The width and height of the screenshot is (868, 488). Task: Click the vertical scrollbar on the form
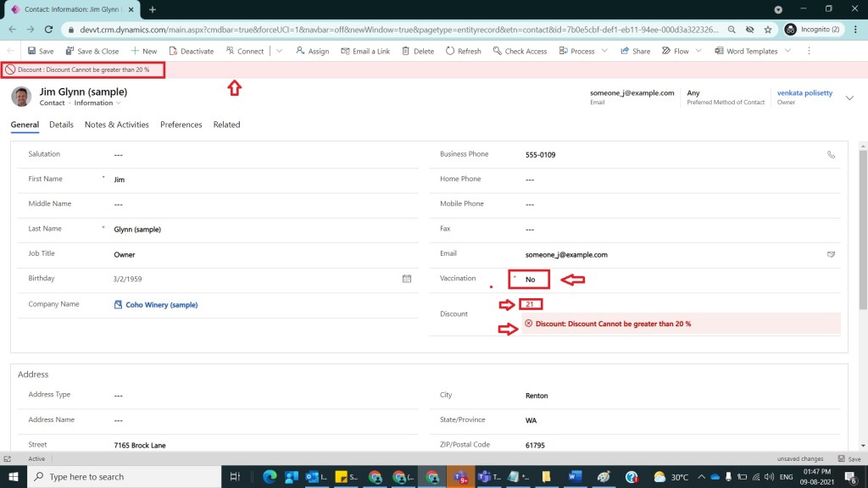pos(862,254)
